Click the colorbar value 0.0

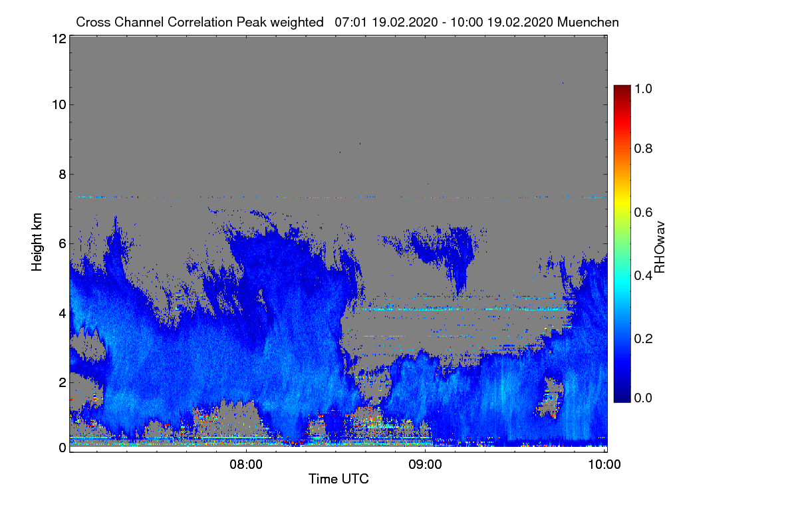[x=644, y=398]
